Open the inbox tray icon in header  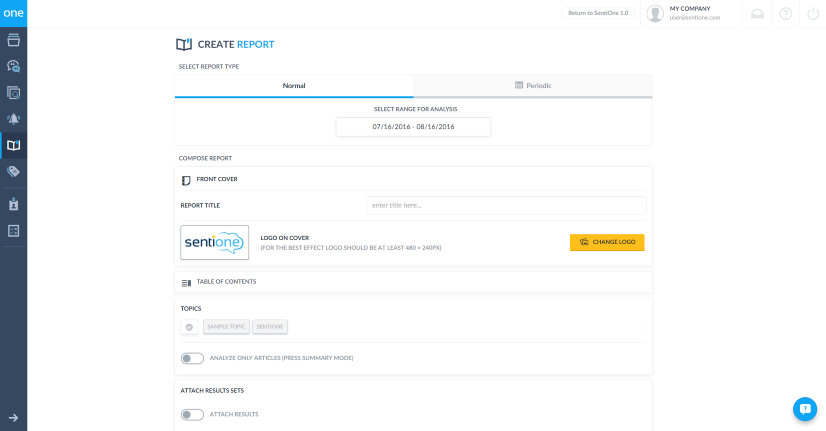click(x=757, y=13)
